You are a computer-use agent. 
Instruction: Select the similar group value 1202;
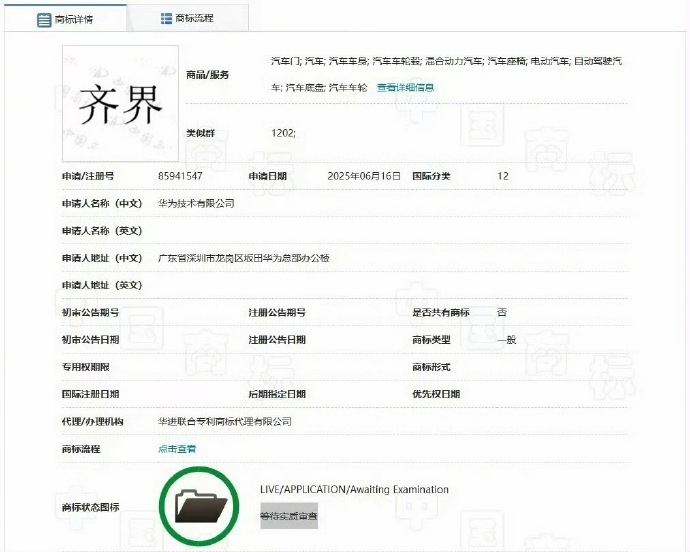(x=283, y=133)
